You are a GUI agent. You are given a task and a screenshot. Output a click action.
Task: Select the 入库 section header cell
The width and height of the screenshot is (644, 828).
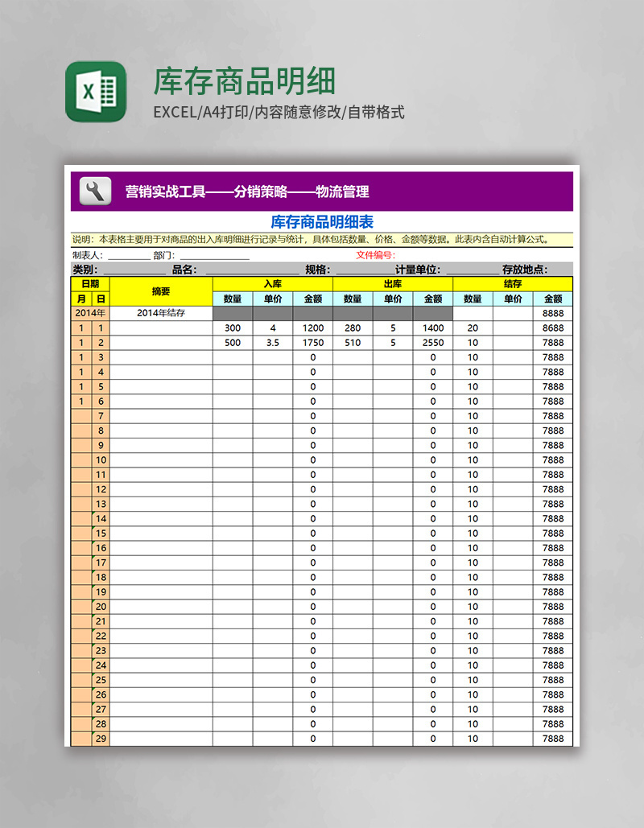tap(272, 283)
